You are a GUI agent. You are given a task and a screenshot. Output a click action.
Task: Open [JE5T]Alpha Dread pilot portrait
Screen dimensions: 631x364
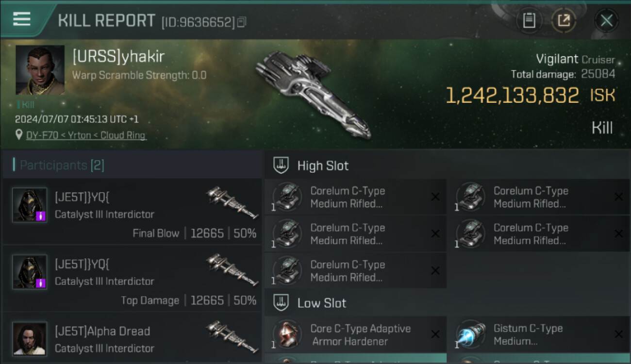(30, 339)
